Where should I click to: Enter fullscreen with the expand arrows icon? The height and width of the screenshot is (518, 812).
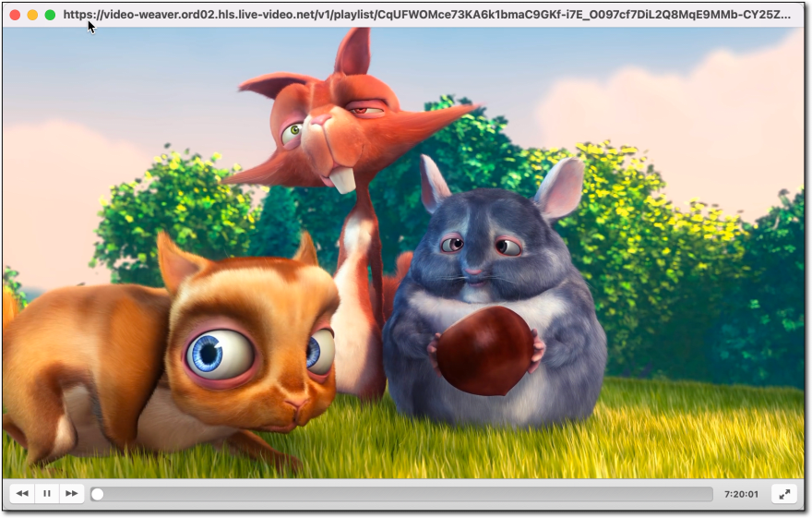coord(783,494)
